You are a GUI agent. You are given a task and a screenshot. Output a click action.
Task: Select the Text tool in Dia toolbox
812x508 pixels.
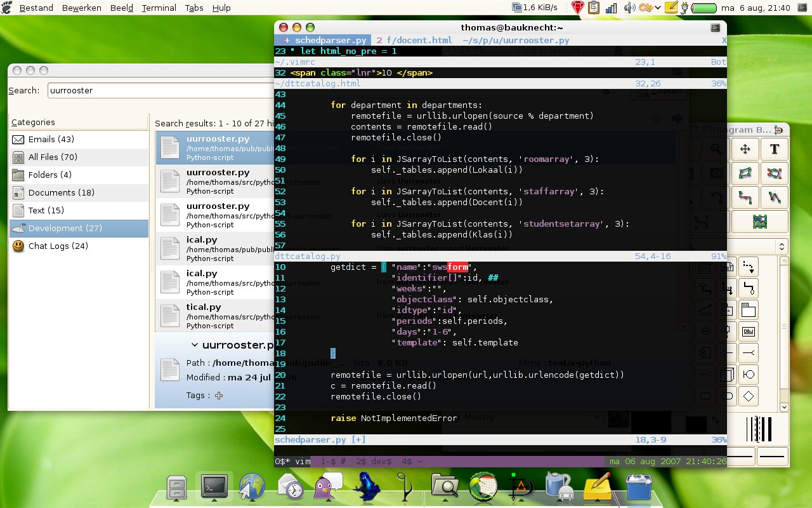775,149
